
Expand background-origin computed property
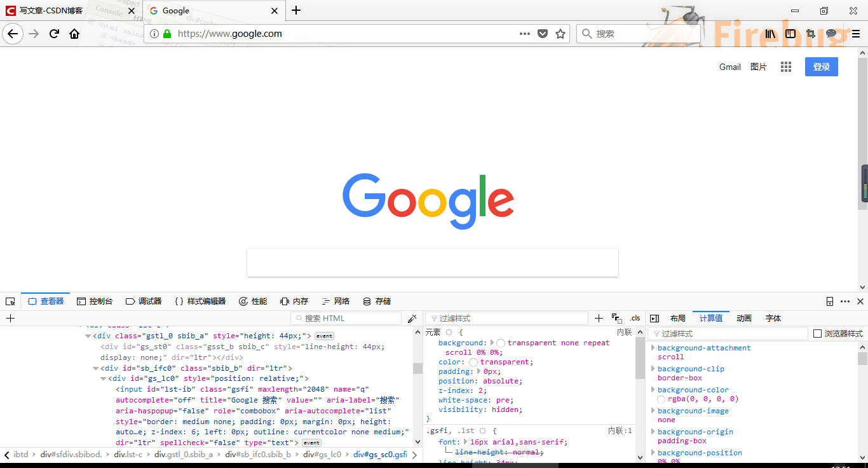click(x=653, y=432)
